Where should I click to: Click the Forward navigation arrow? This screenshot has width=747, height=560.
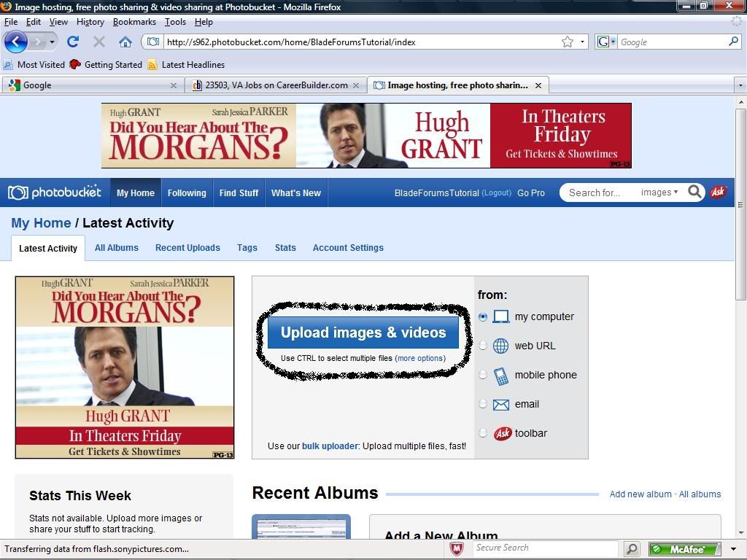(36, 42)
